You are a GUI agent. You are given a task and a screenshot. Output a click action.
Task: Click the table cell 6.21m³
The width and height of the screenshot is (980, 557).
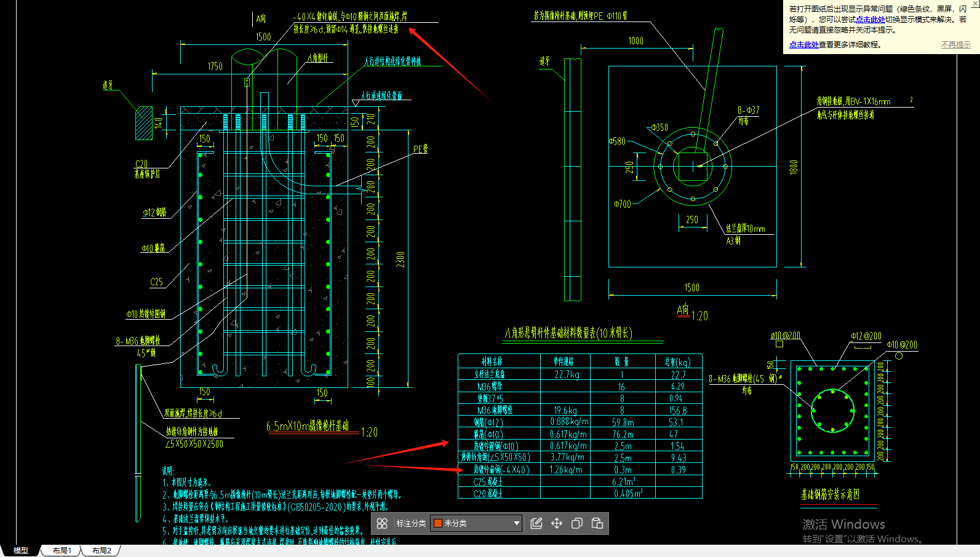623,481
